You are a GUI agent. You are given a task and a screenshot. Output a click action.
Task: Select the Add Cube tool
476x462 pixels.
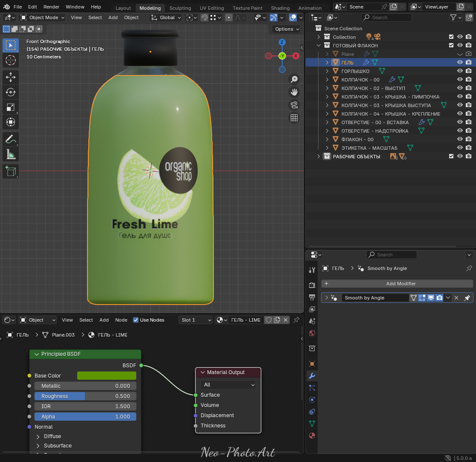[x=11, y=171]
